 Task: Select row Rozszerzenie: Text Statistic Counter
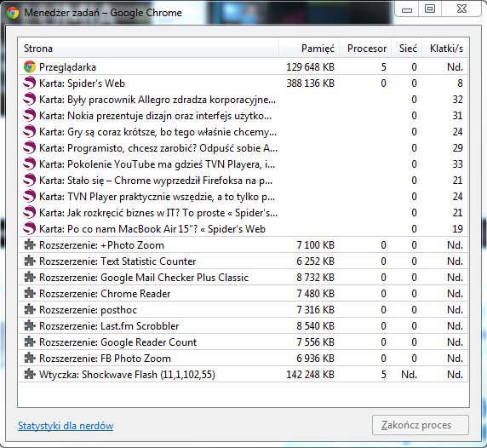pyautogui.click(x=243, y=261)
